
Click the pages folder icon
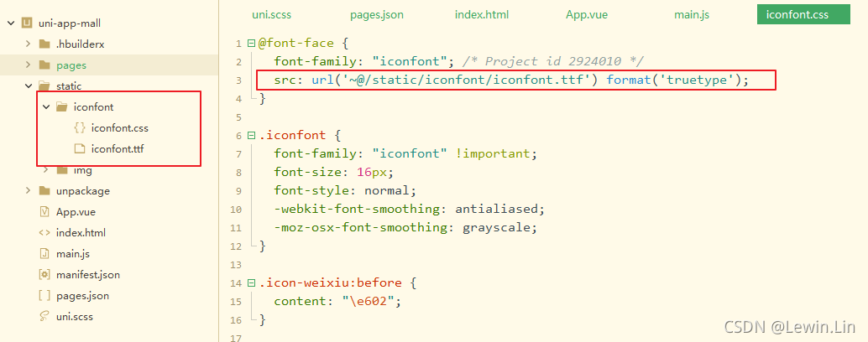click(x=44, y=65)
